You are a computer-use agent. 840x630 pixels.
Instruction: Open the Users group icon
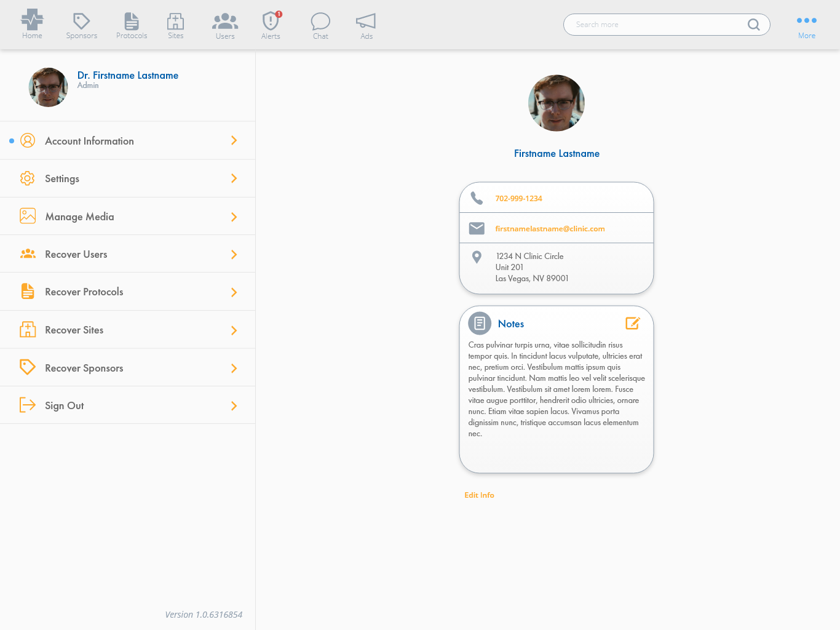225,22
